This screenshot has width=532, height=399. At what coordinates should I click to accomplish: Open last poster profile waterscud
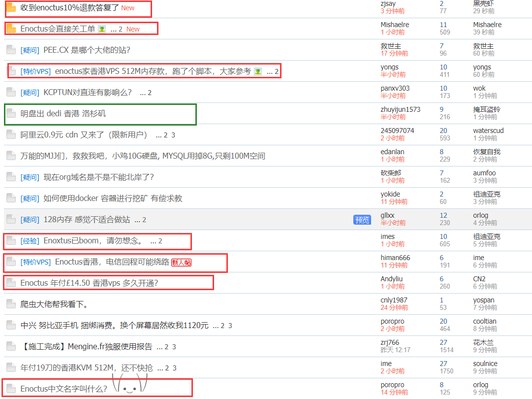488,131
